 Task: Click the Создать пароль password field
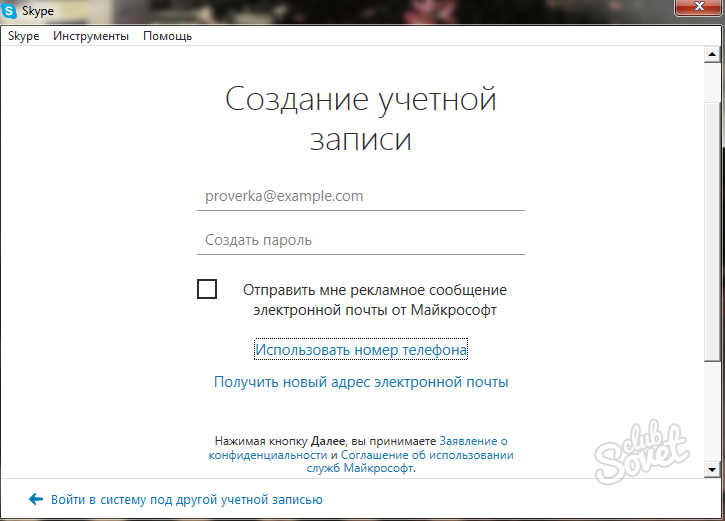(360, 240)
